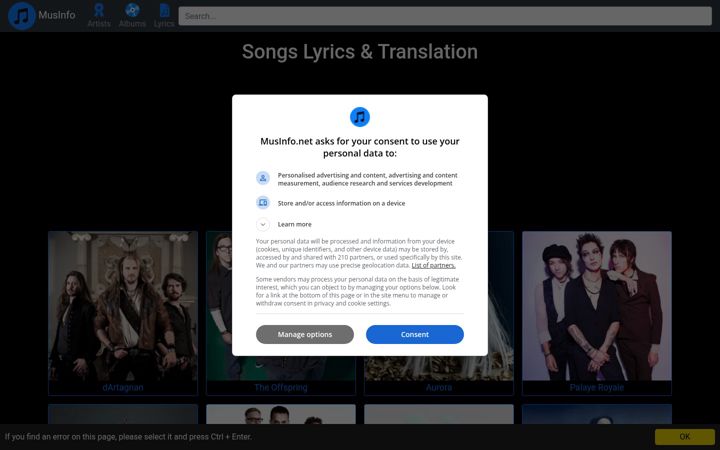Click the personalised advertising person icon

click(263, 178)
